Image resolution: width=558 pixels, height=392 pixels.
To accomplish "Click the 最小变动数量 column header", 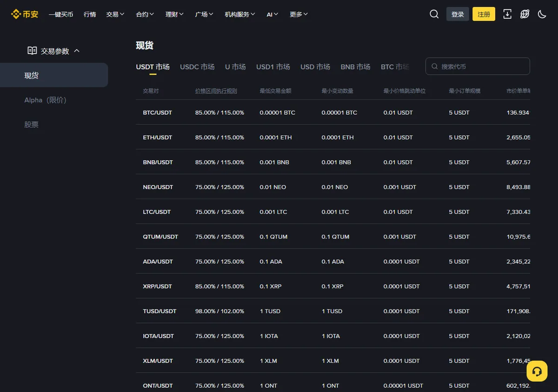I will tap(338, 91).
